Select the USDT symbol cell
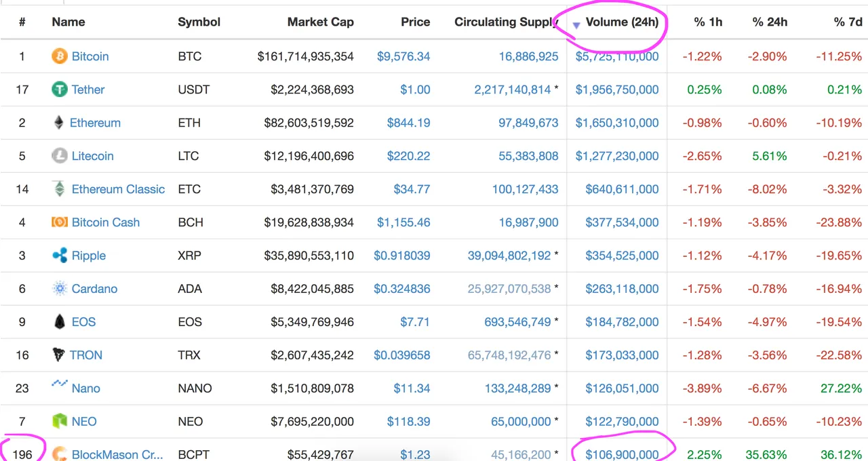868x461 pixels. [194, 89]
